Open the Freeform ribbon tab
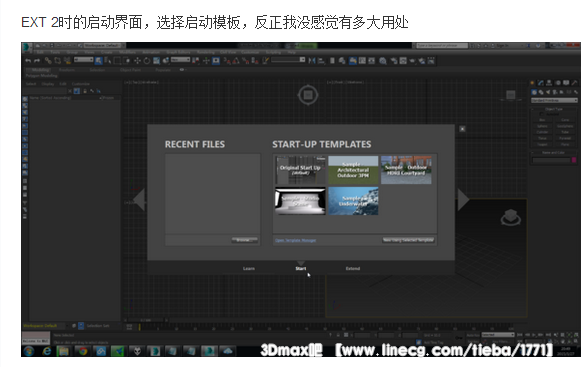 67,70
